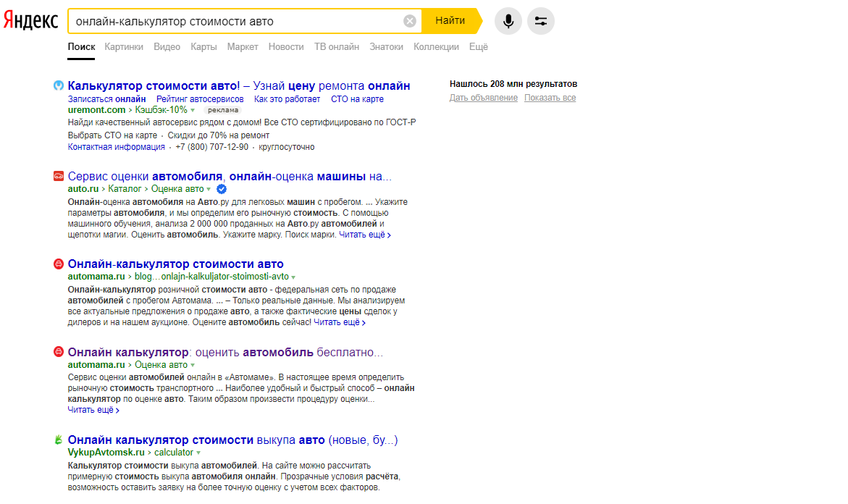848x504 pixels.
Task: Click the VykupAvtomsk.ru domain link
Action: coord(106,452)
